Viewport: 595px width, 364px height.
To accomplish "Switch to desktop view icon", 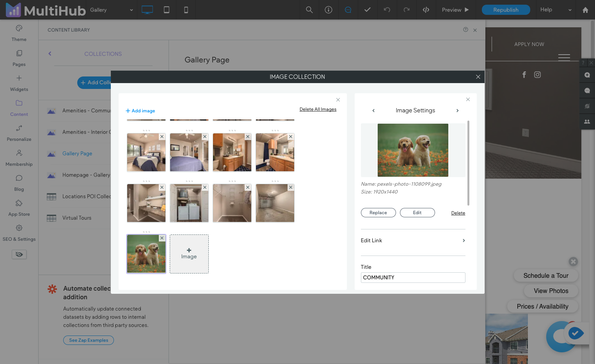I will coord(147,10).
